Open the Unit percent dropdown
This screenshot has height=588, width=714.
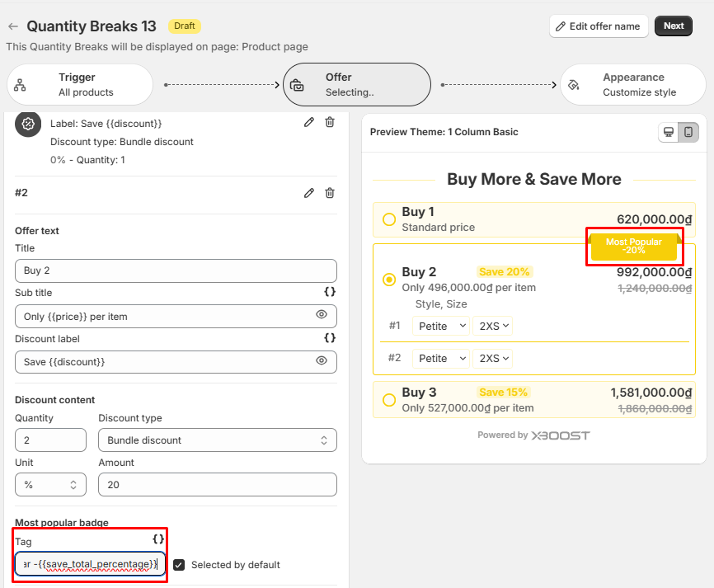point(50,485)
